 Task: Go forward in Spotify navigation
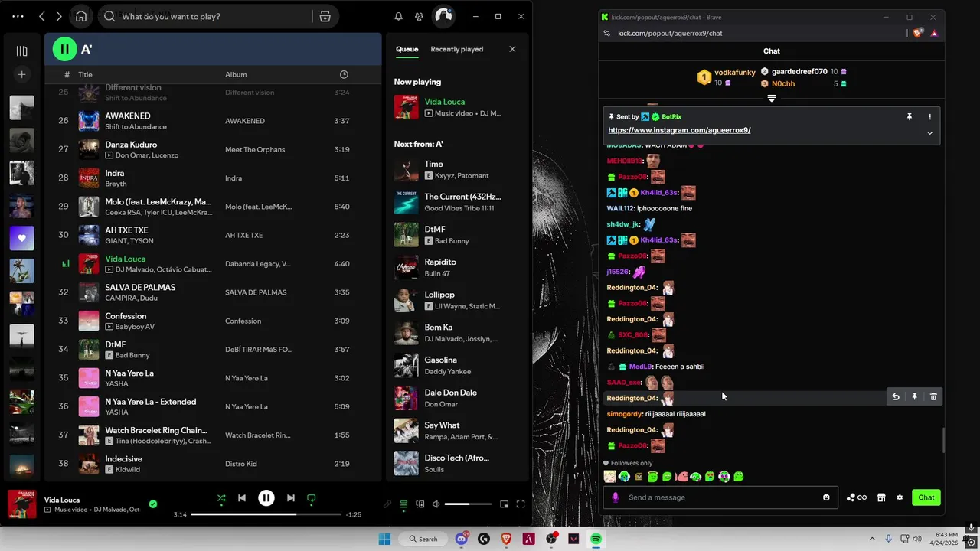point(59,16)
